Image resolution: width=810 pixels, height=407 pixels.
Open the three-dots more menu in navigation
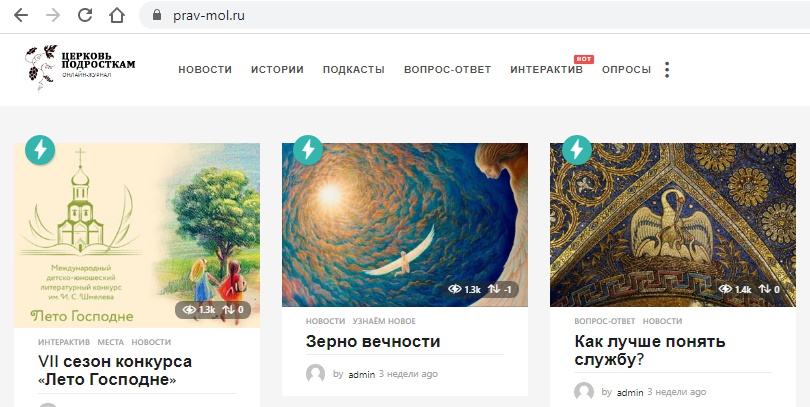(667, 70)
